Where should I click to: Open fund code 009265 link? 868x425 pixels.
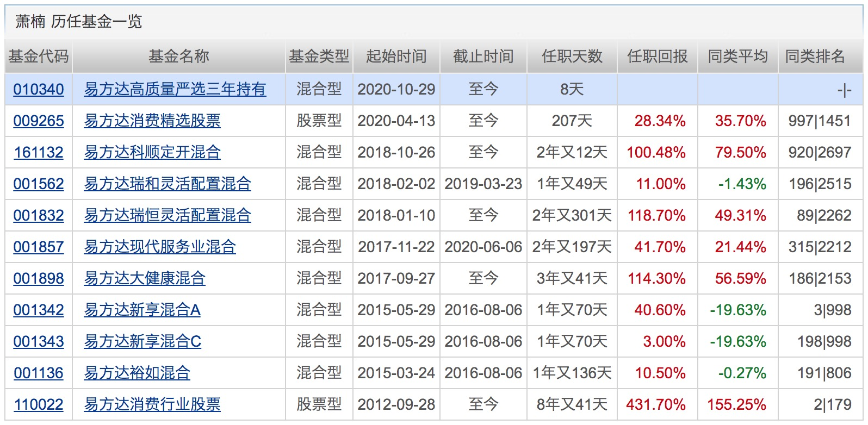[x=39, y=121]
